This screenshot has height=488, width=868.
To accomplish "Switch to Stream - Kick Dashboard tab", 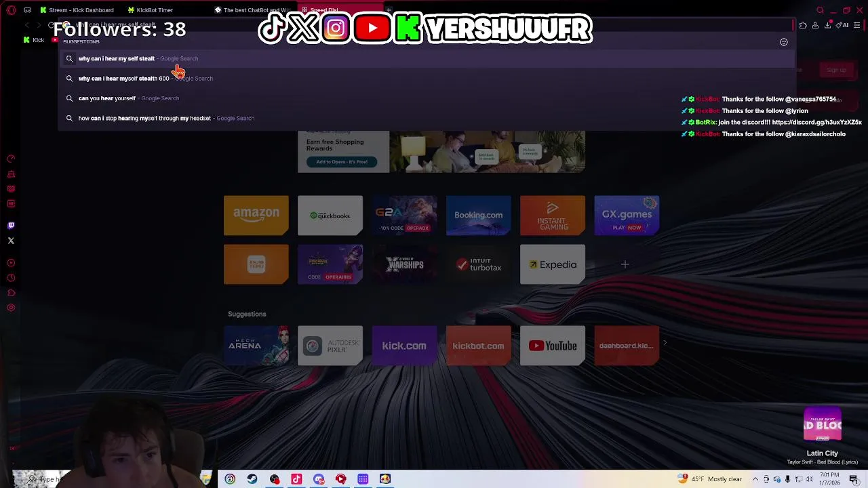I will click(77, 10).
